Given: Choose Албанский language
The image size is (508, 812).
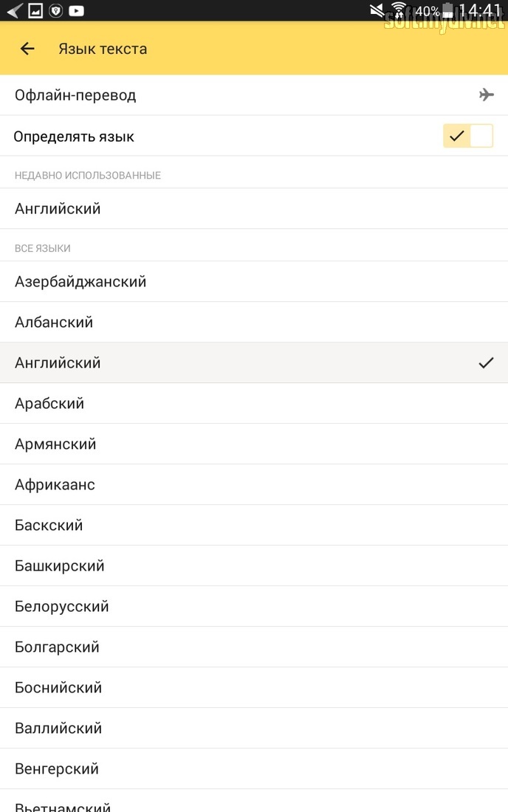Looking at the screenshot, I should pos(254,322).
